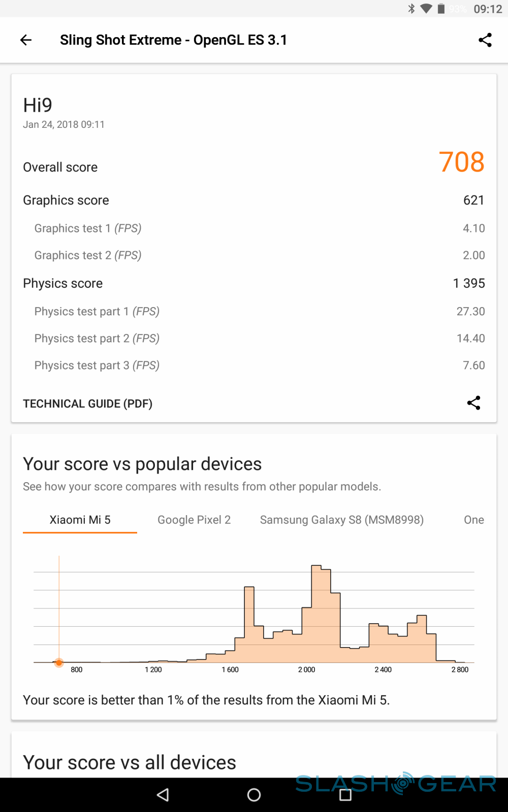
Task: Select the Xiaomi Mi 5 tab
Action: click(x=80, y=520)
